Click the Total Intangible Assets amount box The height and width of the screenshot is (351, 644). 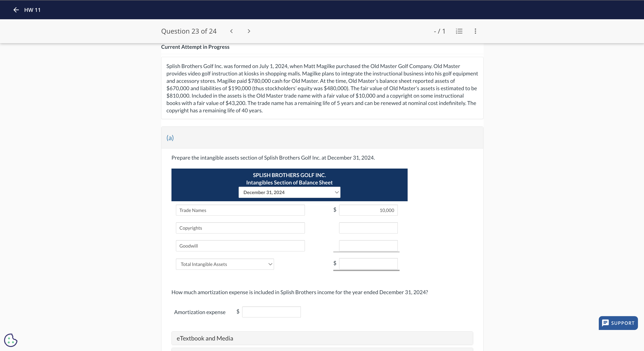coord(368,264)
